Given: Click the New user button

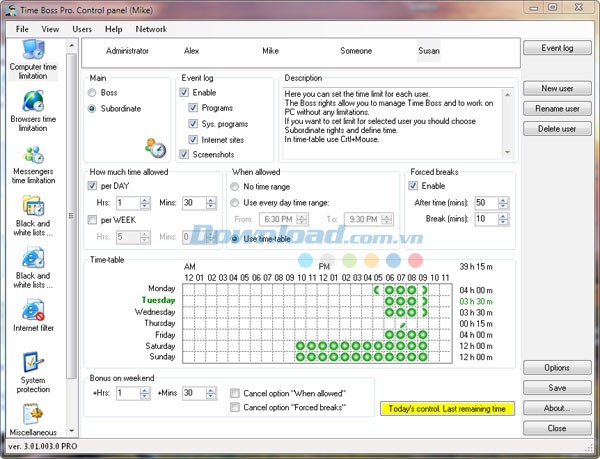Looking at the screenshot, I should (x=556, y=89).
